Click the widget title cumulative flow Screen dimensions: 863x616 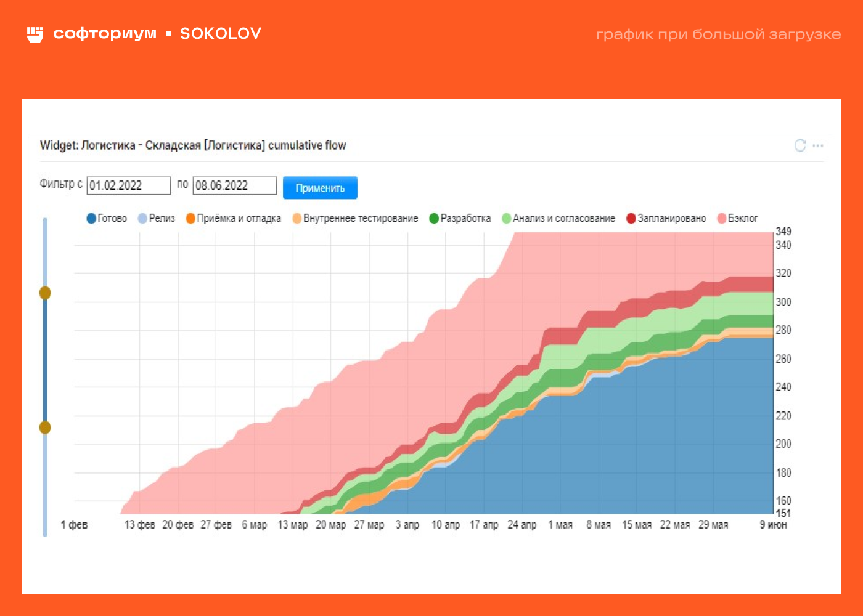(193, 145)
